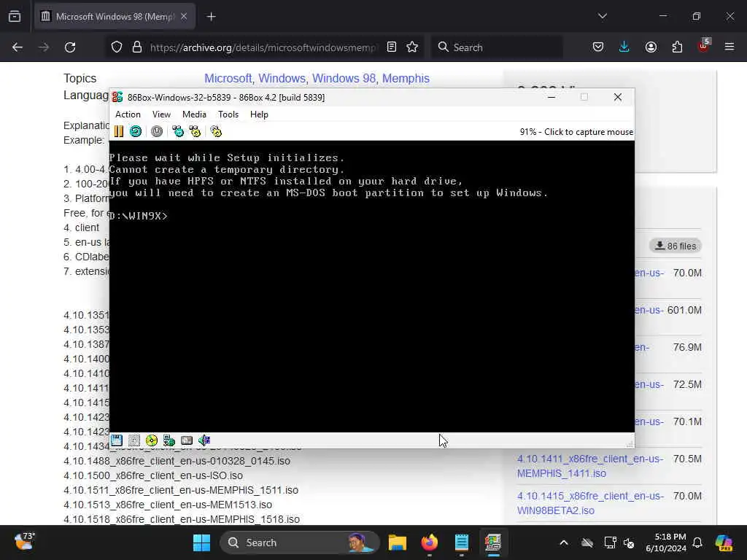
Task: Click the CD-ROM disc status icon
Action: tap(152, 440)
